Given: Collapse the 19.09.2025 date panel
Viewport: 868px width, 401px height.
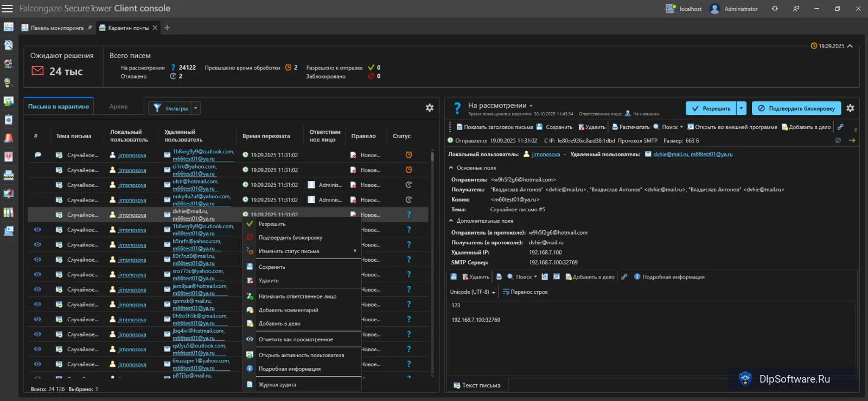Looking at the screenshot, I should tap(850, 46).
